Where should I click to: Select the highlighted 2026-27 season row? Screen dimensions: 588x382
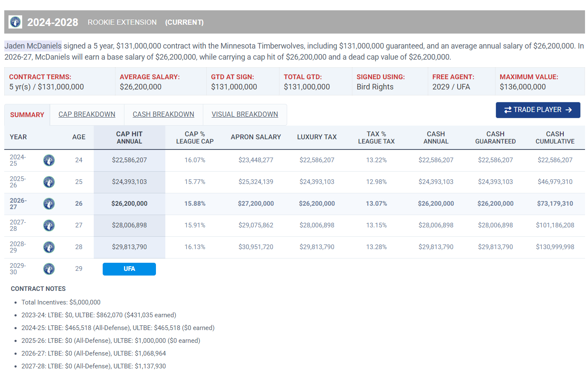(294, 204)
